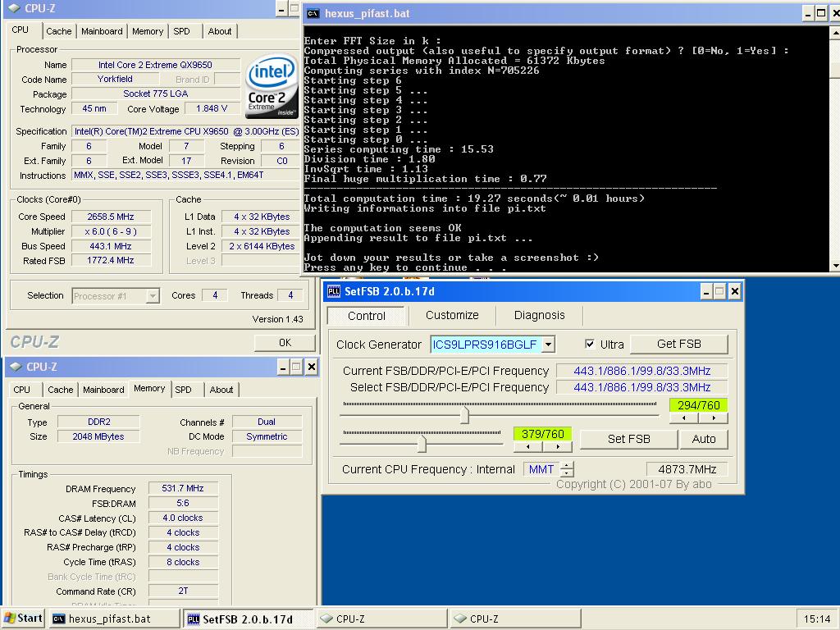Switch to SetFSB via taskbar button
Viewport: 840px width, 630px height.
pyautogui.click(x=248, y=619)
